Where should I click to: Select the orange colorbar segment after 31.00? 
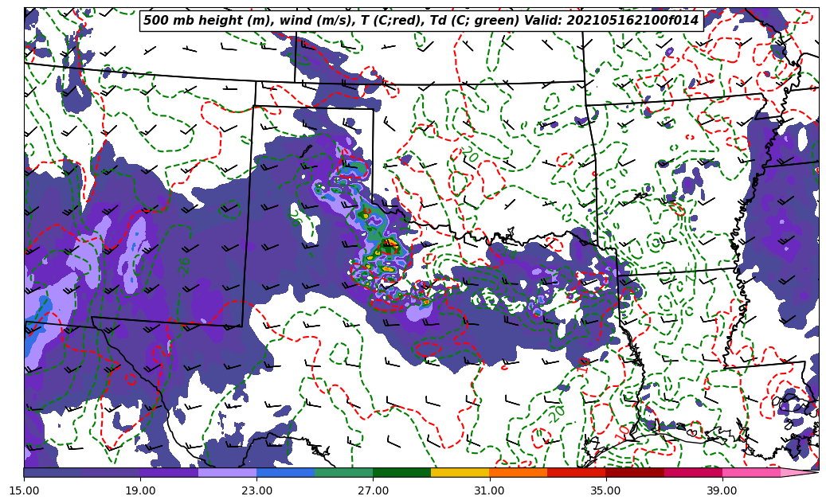(519, 472)
